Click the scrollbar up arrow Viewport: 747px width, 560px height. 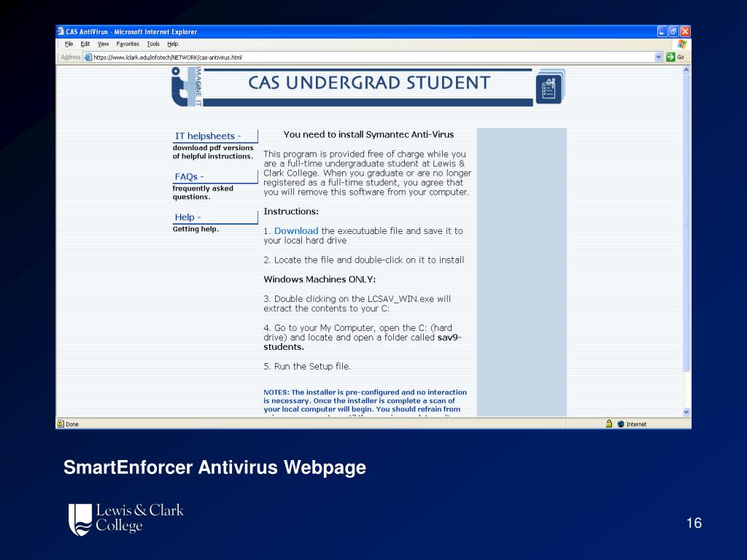pos(686,70)
